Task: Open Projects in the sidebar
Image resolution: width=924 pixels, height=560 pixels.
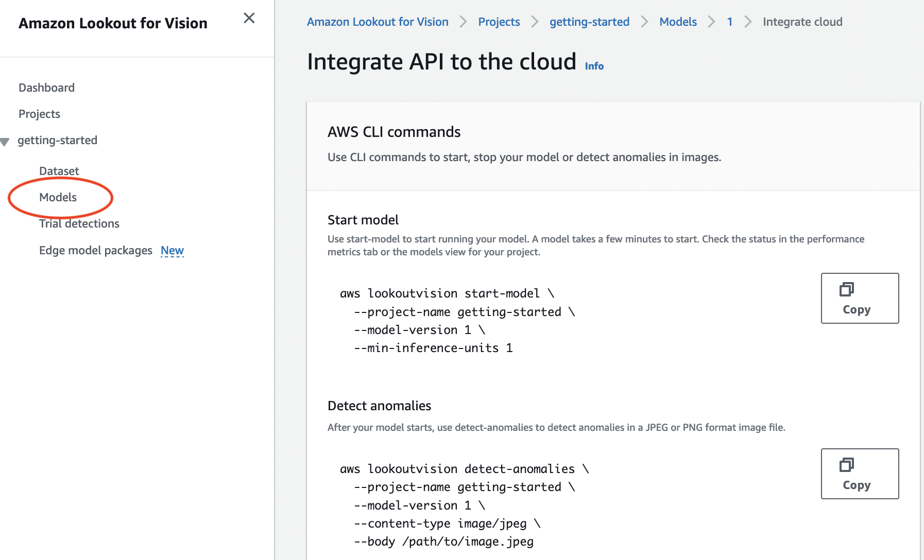Action: pos(39,114)
